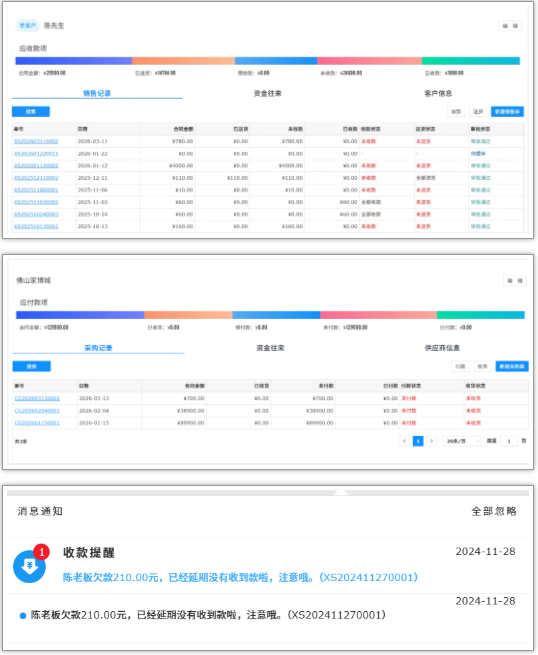Click 编辑 button for supplier 佛山家博城
538x655 pixels.
[x=515, y=281]
